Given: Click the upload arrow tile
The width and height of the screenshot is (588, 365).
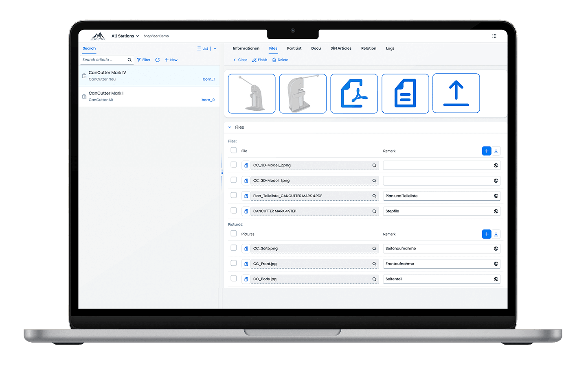Looking at the screenshot, I should coord(456,93).
